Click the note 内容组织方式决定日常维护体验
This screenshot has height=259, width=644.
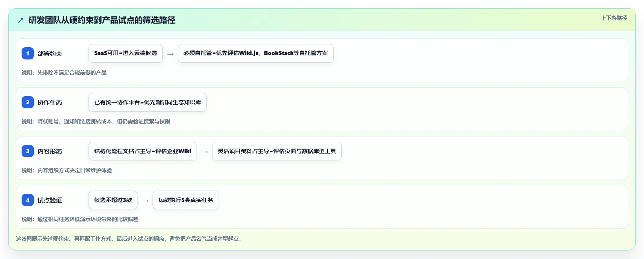(x=67, y=170)
